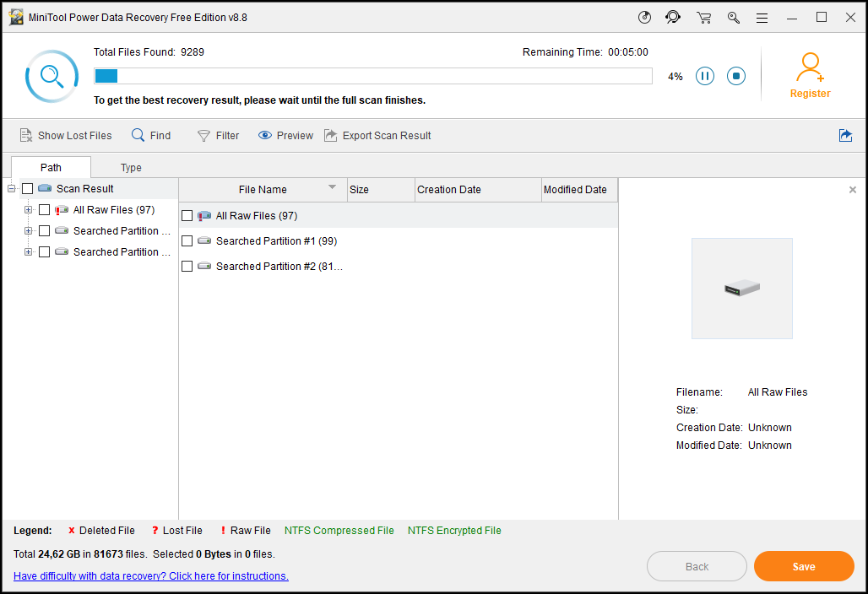The image size is (868, 594).
Task: Click the raw files drive icon in tree
Action: click(x=62, y=210)
